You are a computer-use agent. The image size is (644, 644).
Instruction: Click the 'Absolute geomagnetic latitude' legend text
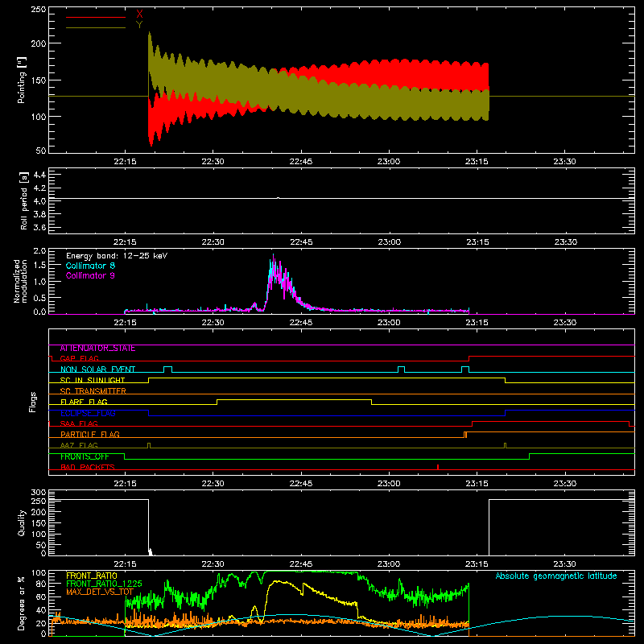[x=556, y=576]
